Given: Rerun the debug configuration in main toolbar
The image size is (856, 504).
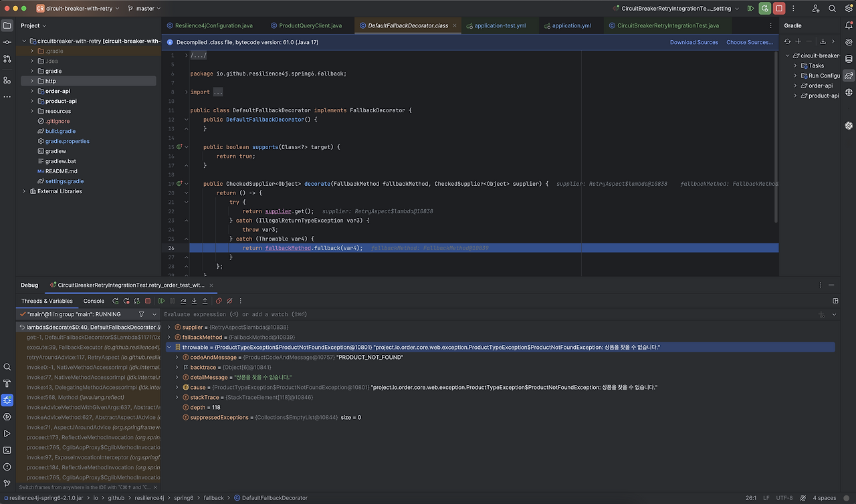Looking at the screenshot, I should coord(764,9).
